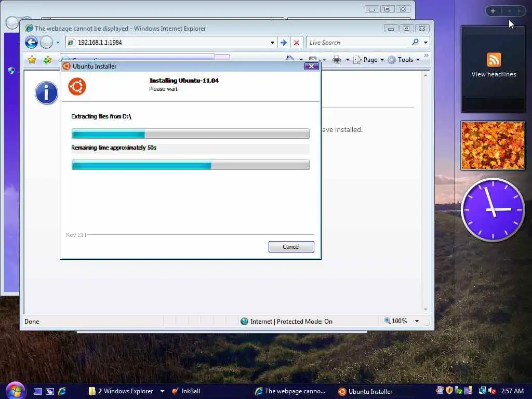Image resolution: width=532 pixels, height=399 pixels.
Task: Click the 2:57 AM taskbar clock
Action: 512,391
